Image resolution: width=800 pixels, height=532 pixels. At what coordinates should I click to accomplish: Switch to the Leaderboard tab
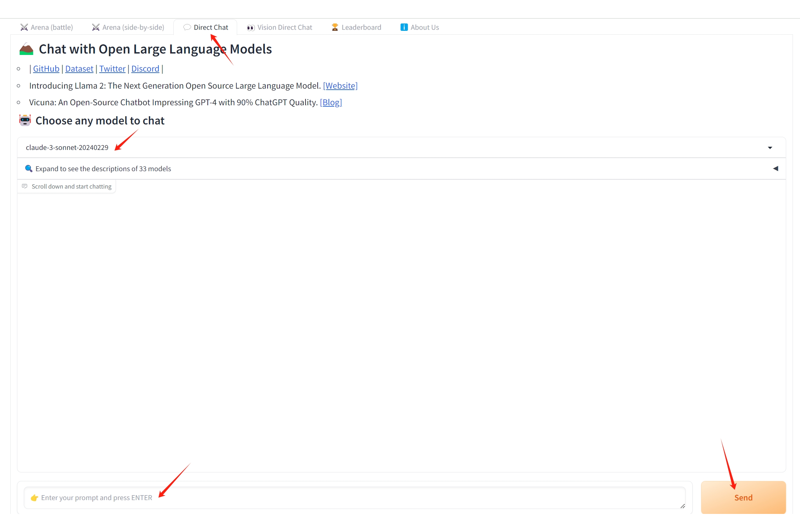pyautogui.click(x=361, y=27)
